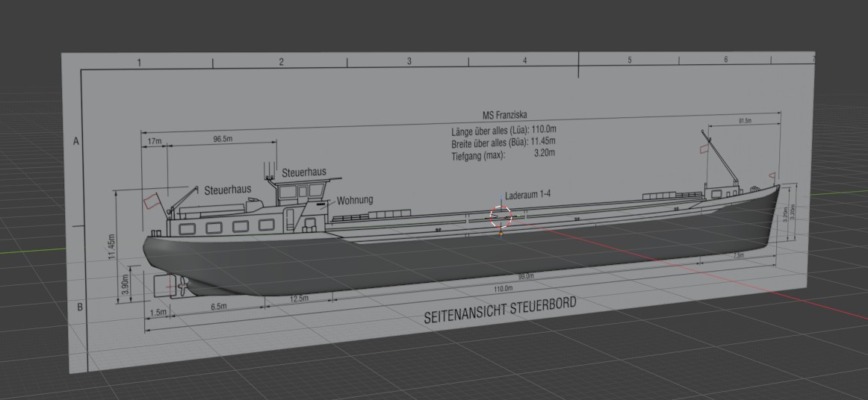
Task: Click the wheelhouse window drawing under Steuerhaus
Action: 302,192
